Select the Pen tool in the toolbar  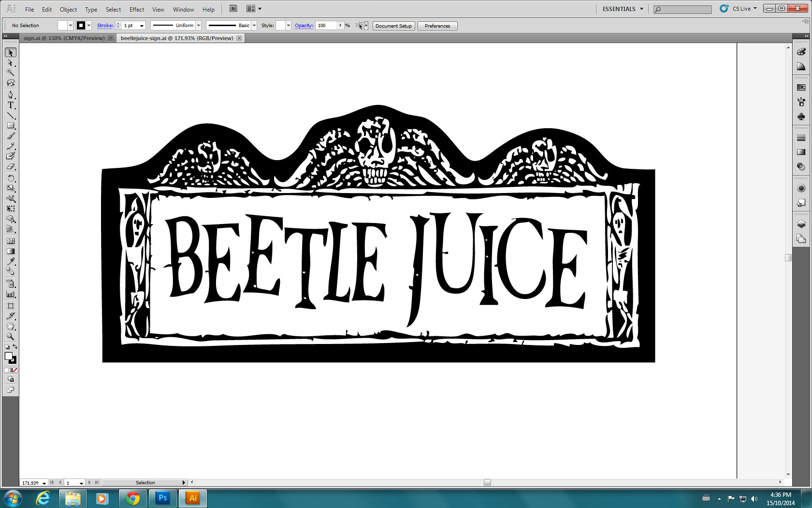click(x=11, y=95)
